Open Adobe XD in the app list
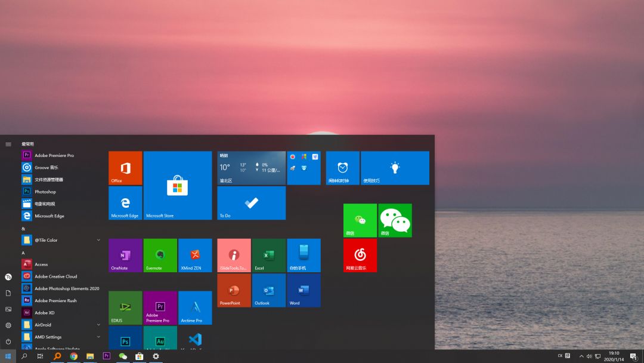The image size is (644, 363). pos(61,313)
